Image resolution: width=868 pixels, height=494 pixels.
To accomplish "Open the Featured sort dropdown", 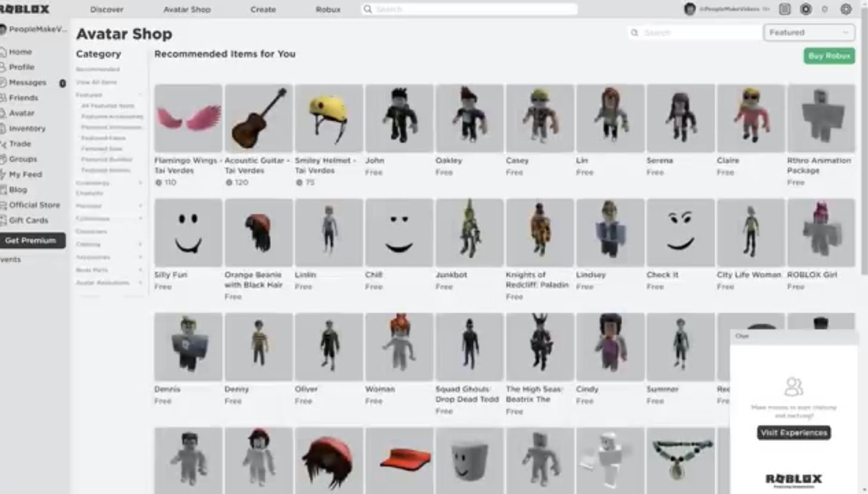I will tap(809, 32).
